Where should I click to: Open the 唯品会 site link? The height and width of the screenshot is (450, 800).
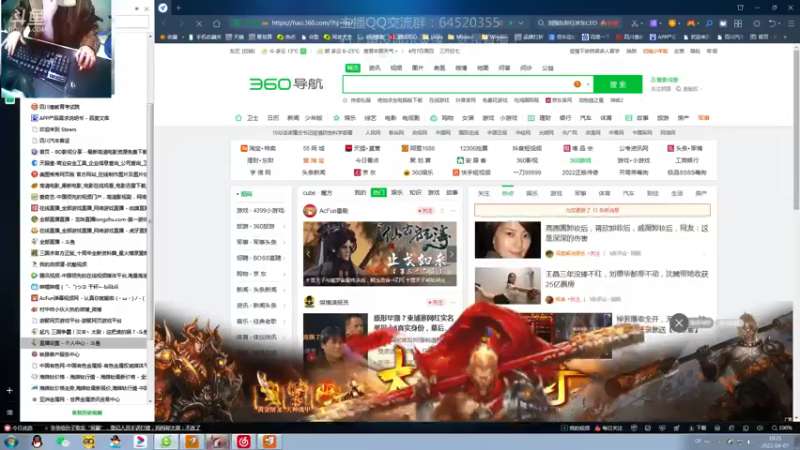click(578, 148)
